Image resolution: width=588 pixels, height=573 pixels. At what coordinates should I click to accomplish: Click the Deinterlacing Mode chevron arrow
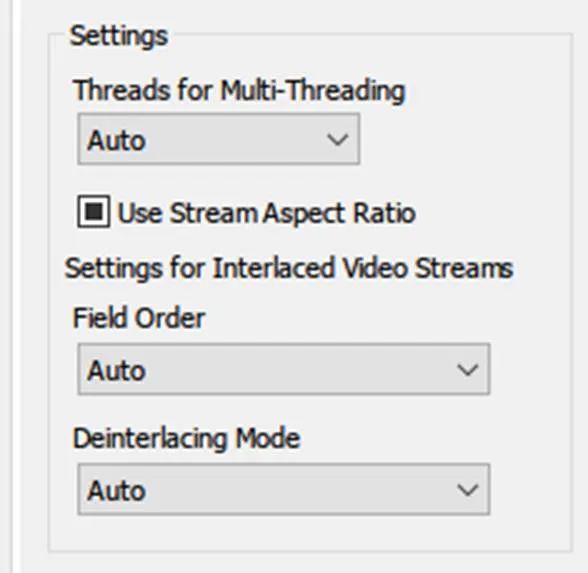pyautogui.click(x=467, y=490)
